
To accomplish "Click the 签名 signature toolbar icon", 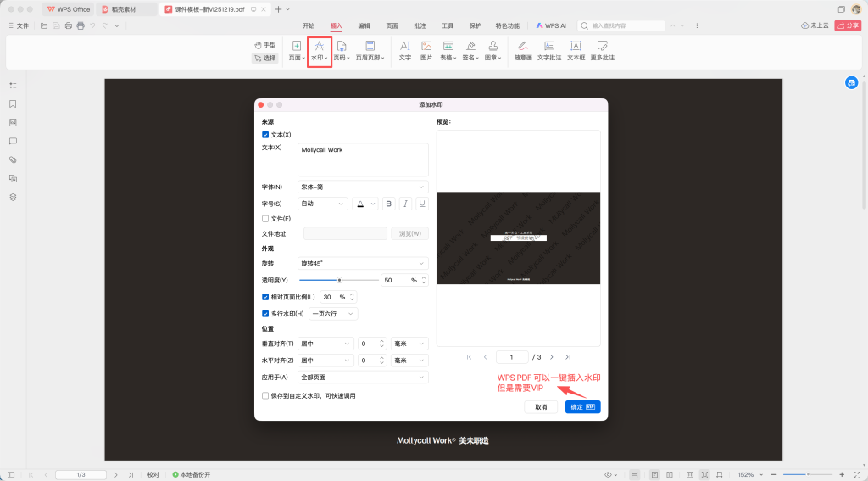I will coord(469,51).
